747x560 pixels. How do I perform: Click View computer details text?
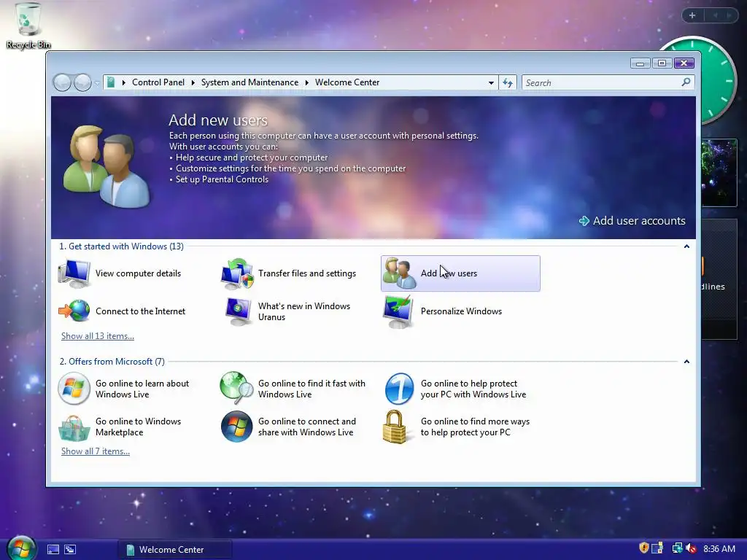tap(138, 273)
